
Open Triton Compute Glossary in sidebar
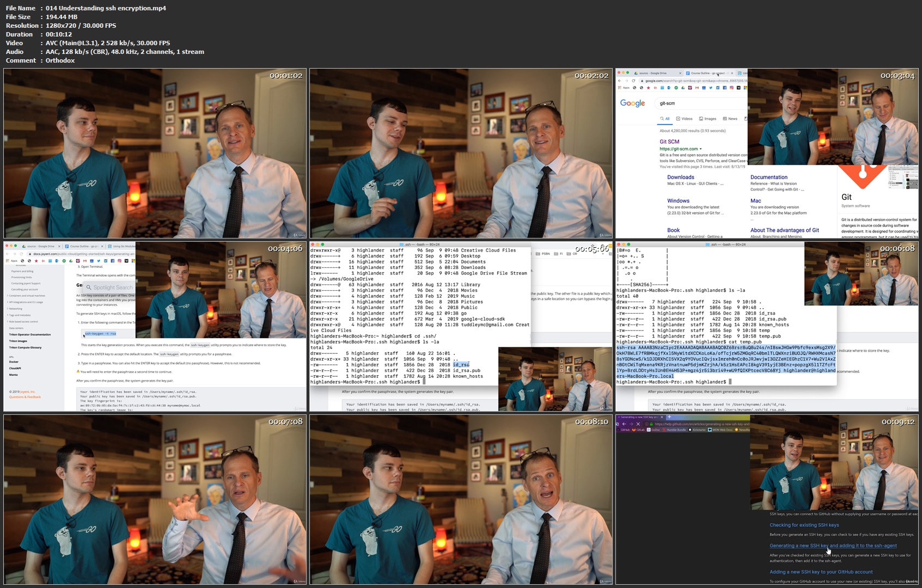pyautogui.click(x=25, y=347)
